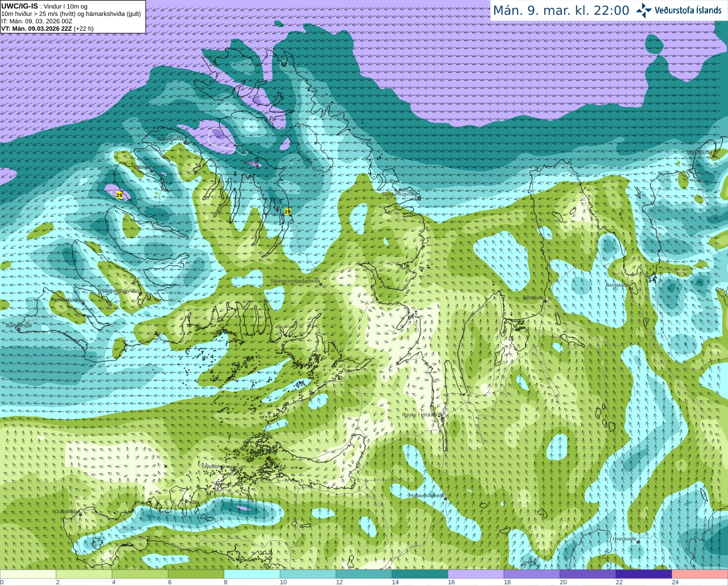Click the yellow gust label 25
This screenshot has height=586, width=728.
(x=288, y=211)
